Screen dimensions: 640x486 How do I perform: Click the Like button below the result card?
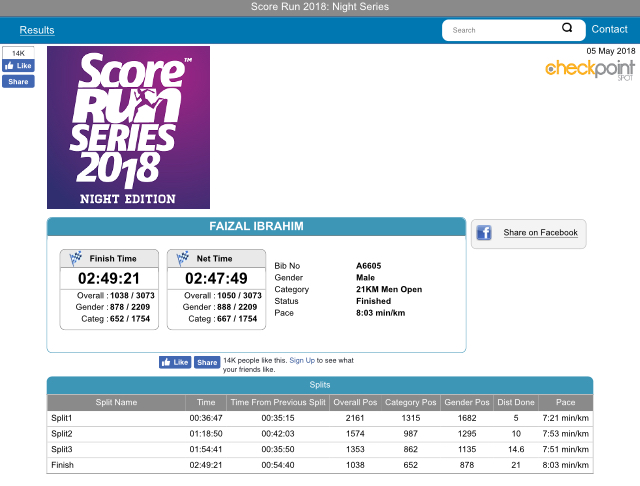click(175, 362)
